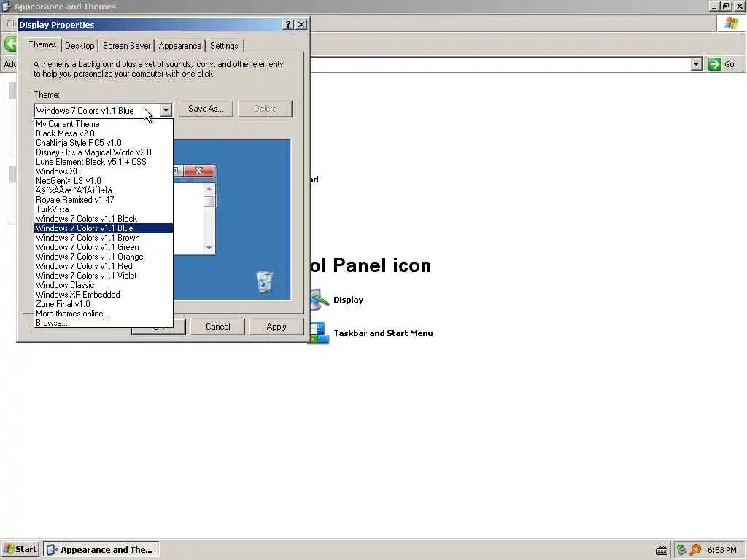Choose Luna Element Black v5.1 + CSS
The image size is (747, 560).
104,162
